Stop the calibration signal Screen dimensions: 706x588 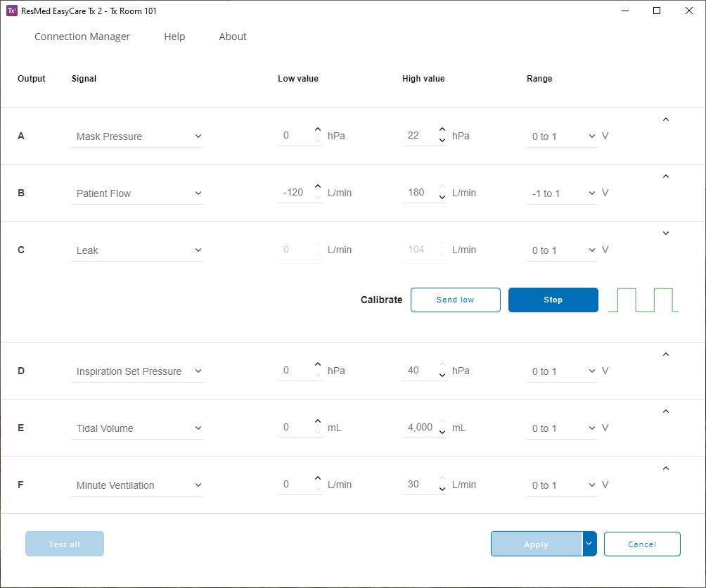pyautogui.click(x=553, y=300)
